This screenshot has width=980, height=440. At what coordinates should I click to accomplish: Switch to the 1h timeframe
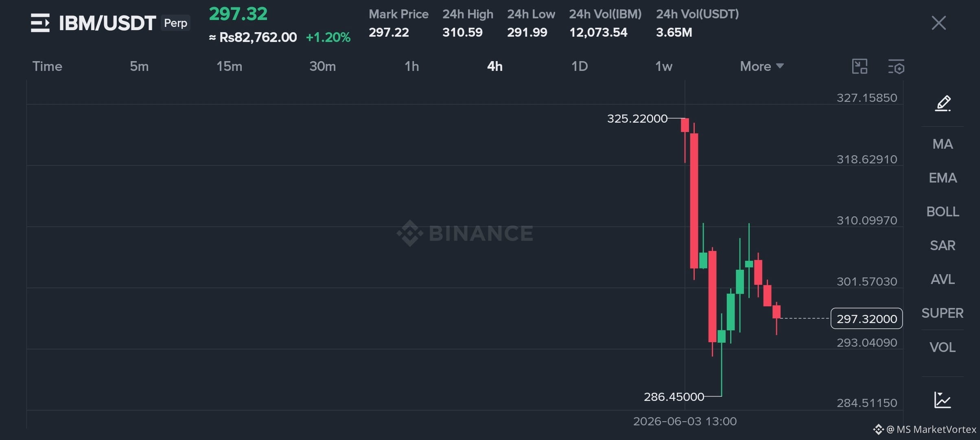tap(411, 66)
